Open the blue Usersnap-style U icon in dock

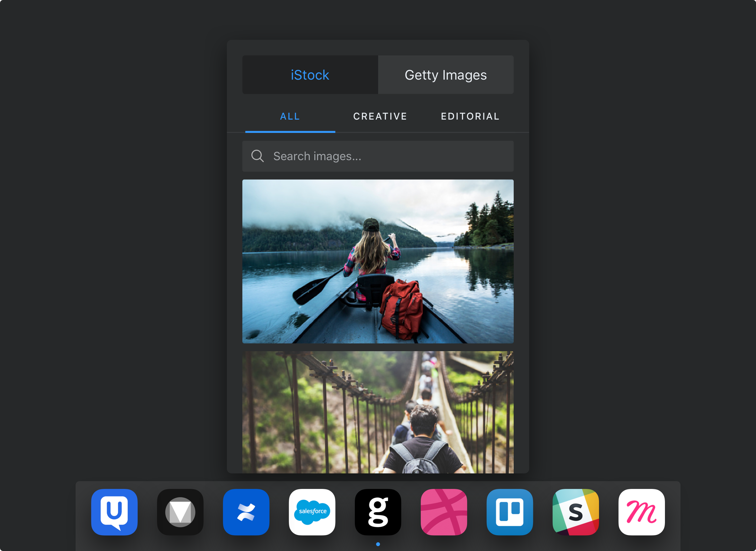point(114,512)
